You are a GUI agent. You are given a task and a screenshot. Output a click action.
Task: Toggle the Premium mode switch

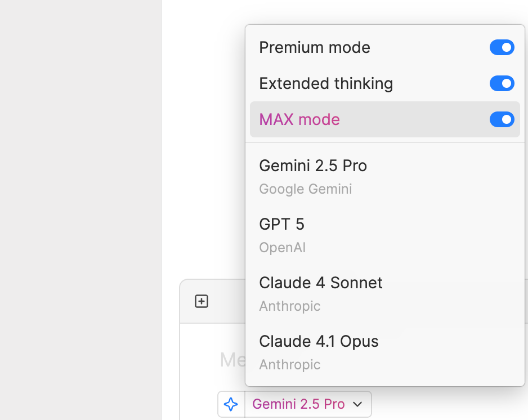coord(502,47)
